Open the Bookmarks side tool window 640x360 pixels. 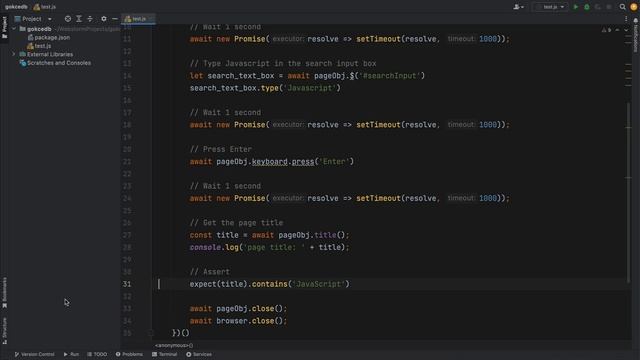click(x=4, y=293)
